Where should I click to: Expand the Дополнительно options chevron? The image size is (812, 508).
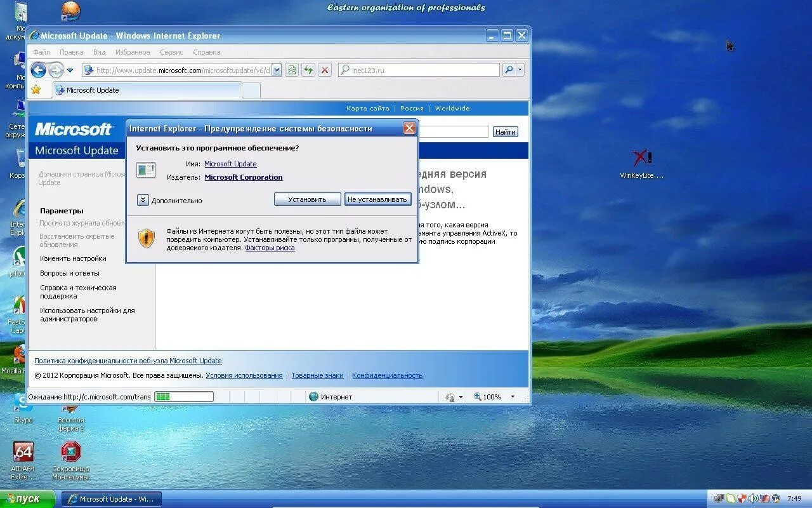[143, 200]
